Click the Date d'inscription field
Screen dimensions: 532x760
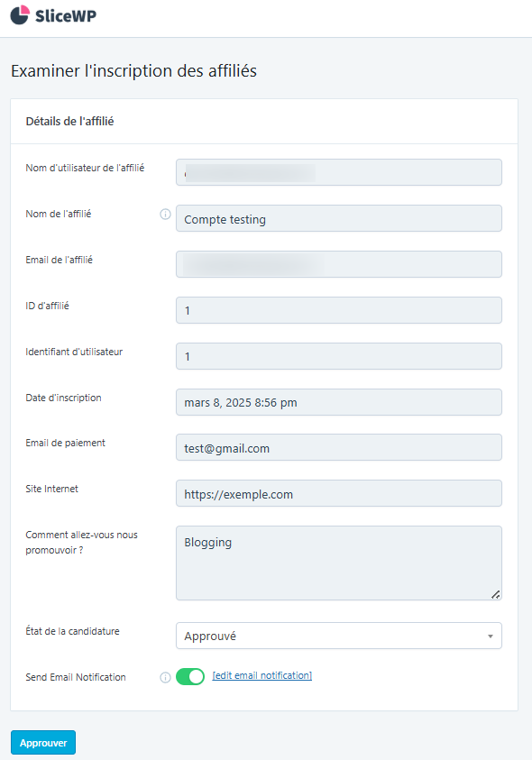point(338,402)
